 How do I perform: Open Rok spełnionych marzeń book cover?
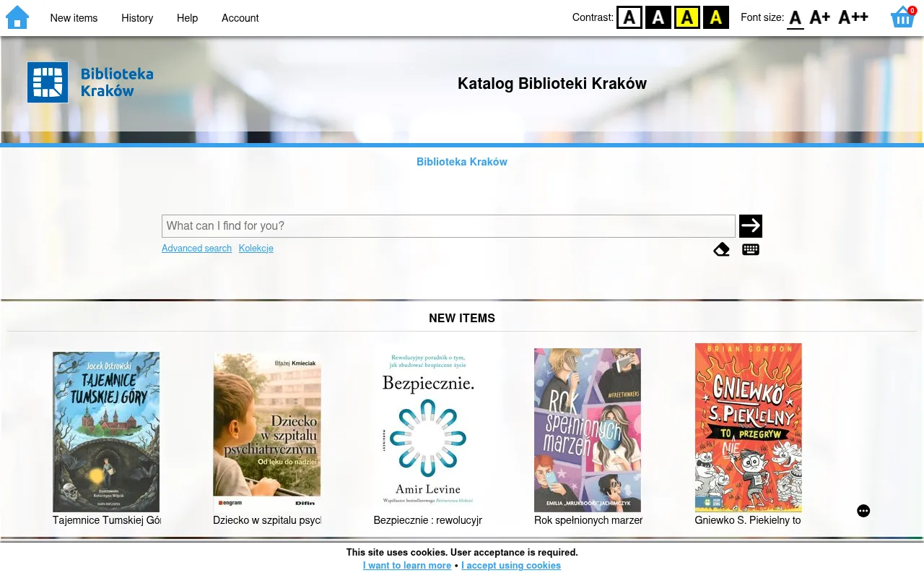[x=588, y=430]
